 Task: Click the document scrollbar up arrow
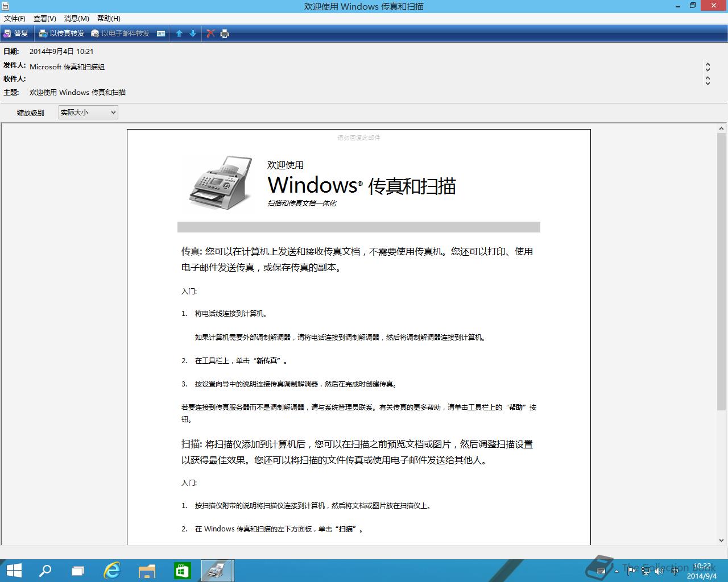[721, 128]
